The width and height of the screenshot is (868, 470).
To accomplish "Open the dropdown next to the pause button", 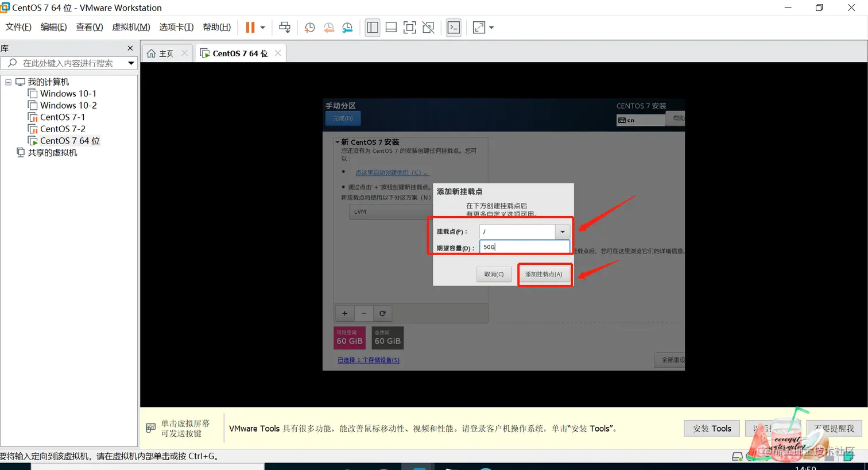I will pos(262,27).
